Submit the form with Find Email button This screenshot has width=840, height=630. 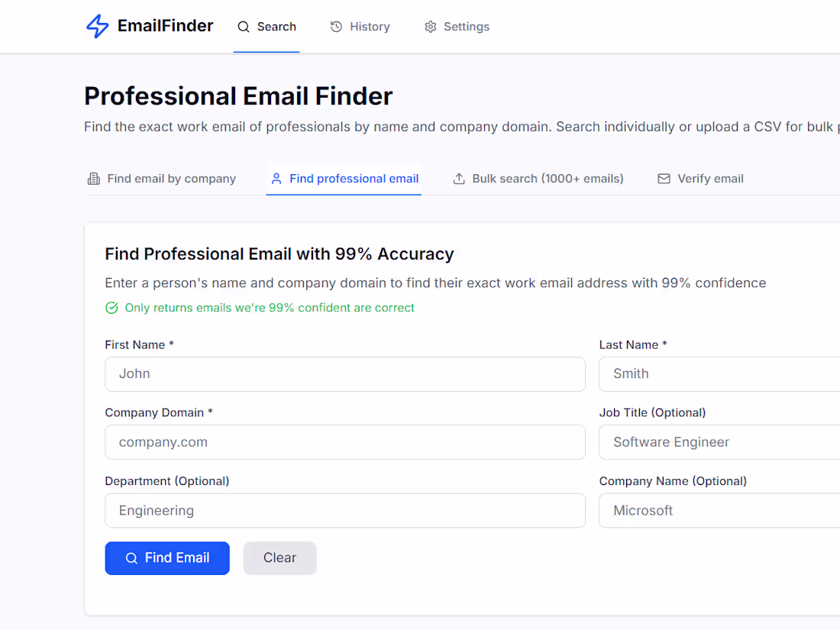click(x=167, y=558)
